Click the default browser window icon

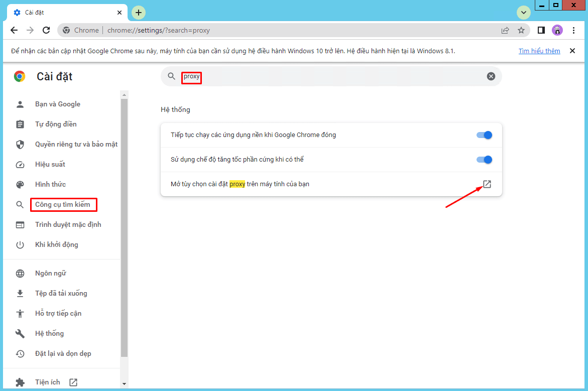[x=20, y=224]
